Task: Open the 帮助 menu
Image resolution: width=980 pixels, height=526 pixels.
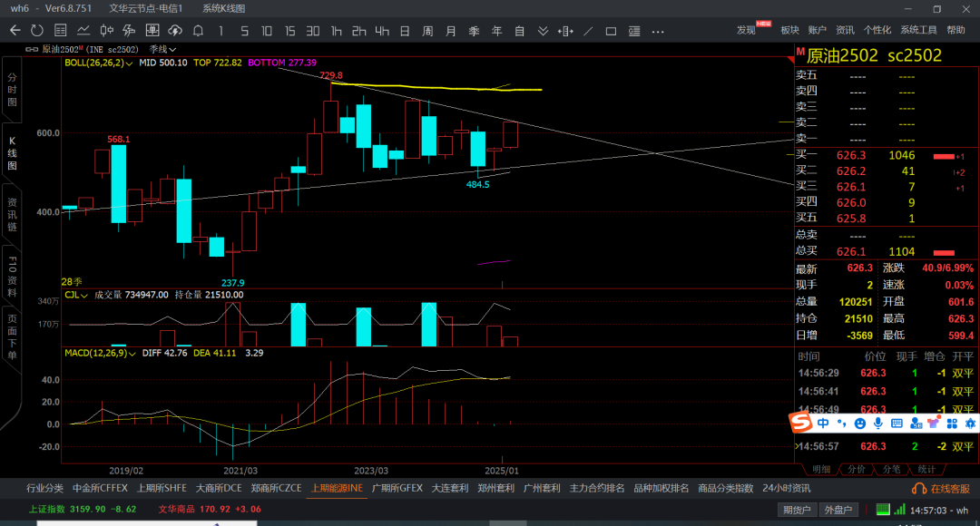Action: click(955, 30)
